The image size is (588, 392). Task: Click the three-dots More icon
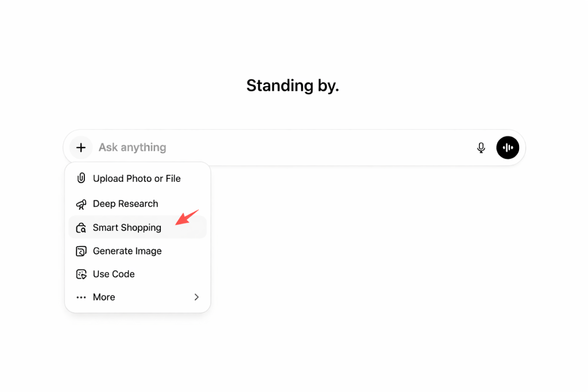tap(81, 297)
